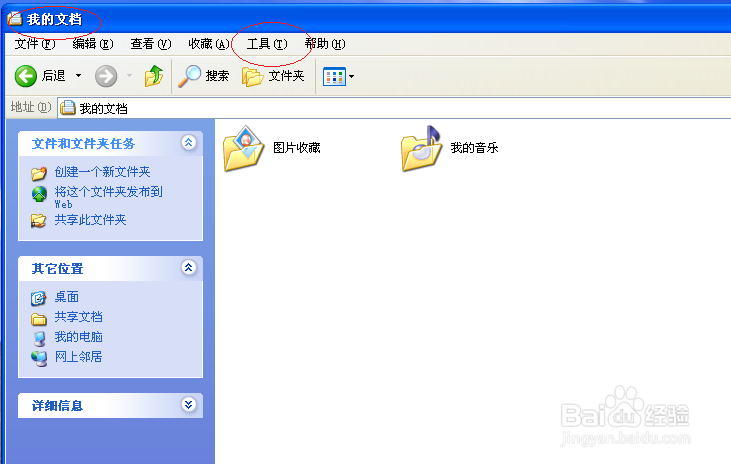The height and width of the screenshot is (464, 731).
Task: Click the folder icon in address bar
Action: click(x=68, y=108)
